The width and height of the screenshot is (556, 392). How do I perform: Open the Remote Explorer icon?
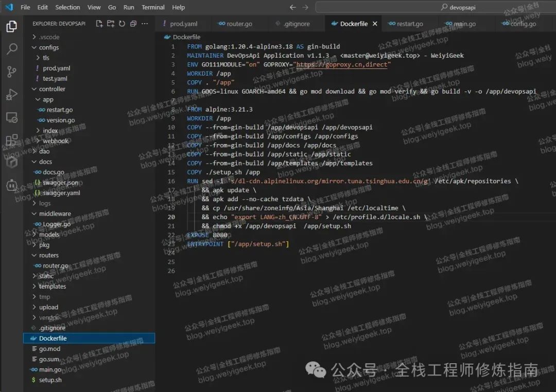pos(12,117)
